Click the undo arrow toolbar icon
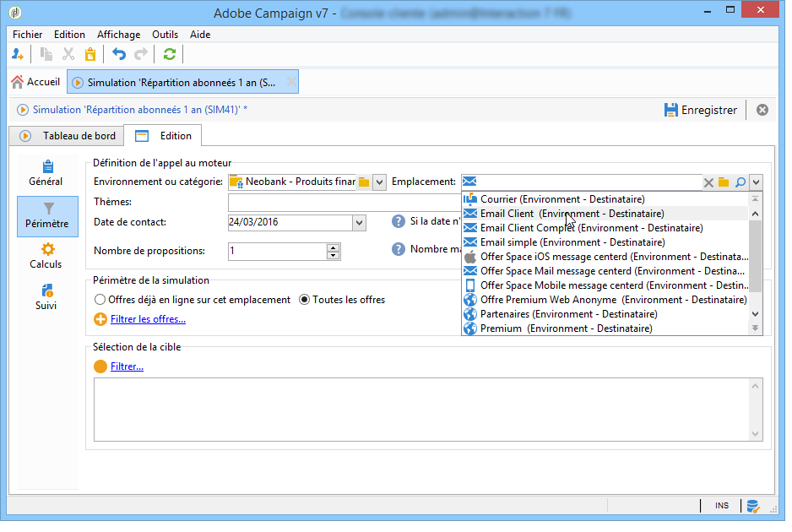 click(119, 54)
